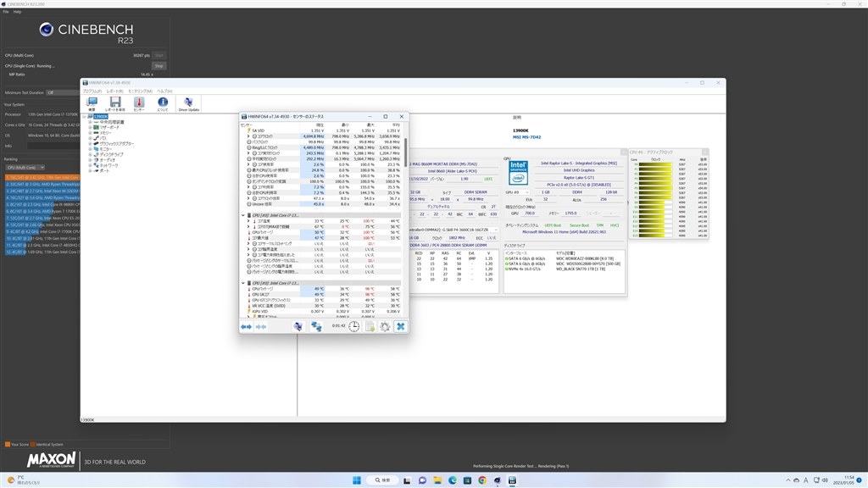Image resolution: width=868 pixels, height=488 pixels.
Task: Expand the CPU core clock sensor row
Action: [248, 136]
